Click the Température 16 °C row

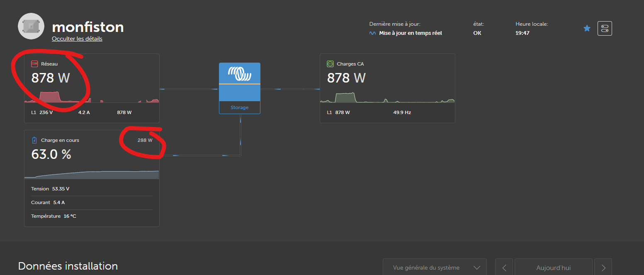[92, 216]
